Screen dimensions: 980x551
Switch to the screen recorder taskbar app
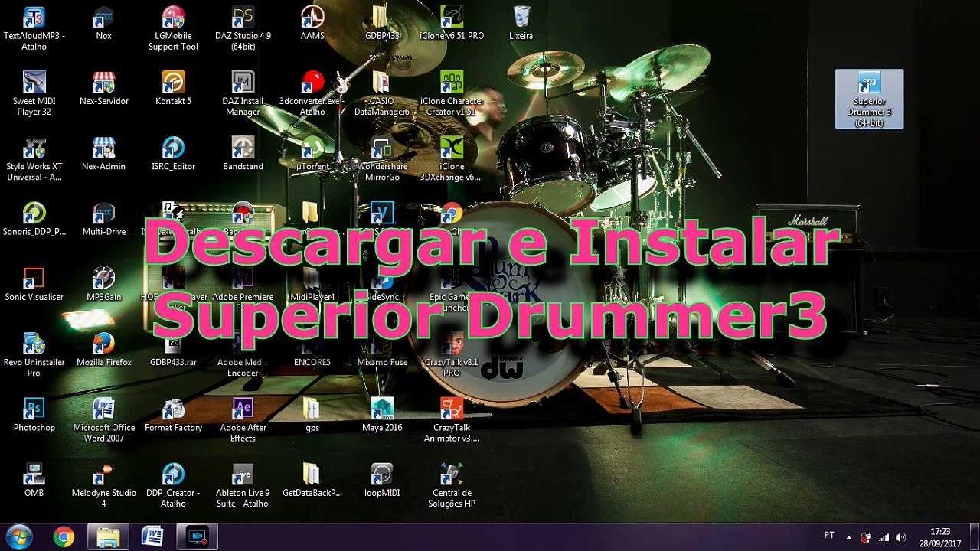(198, 537)
